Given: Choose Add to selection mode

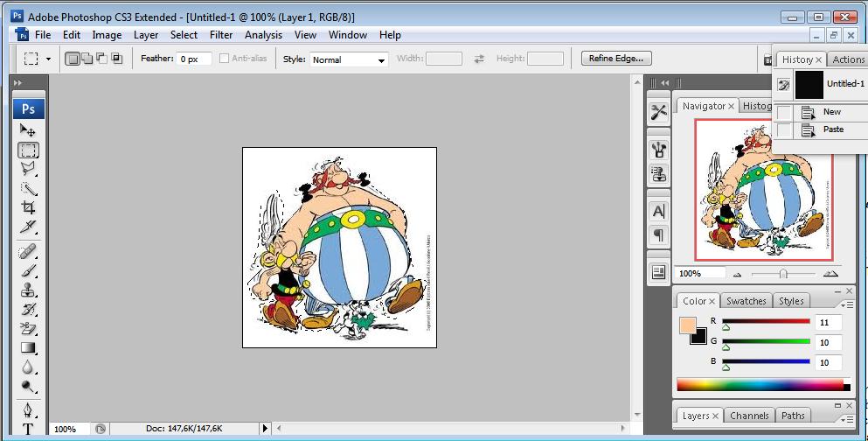Looking at the screenshot, I should [x=87, y=58].
